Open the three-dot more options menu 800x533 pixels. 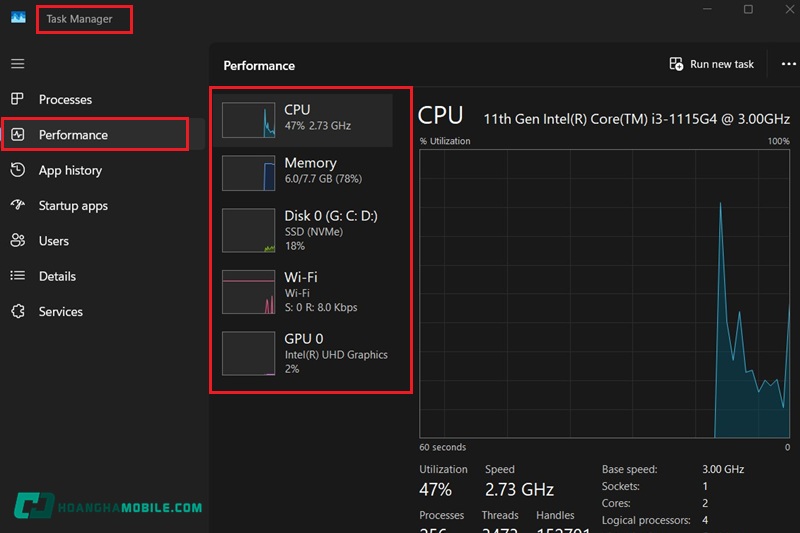click(788, 64)
